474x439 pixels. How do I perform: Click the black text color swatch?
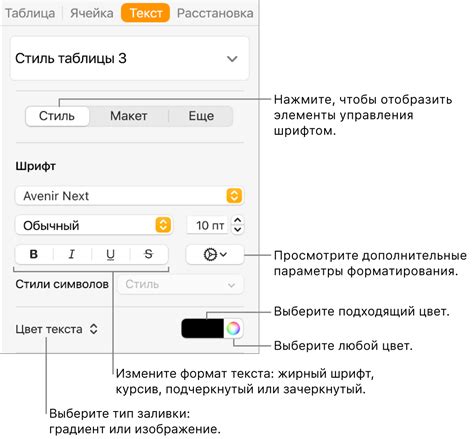point(203,329)
